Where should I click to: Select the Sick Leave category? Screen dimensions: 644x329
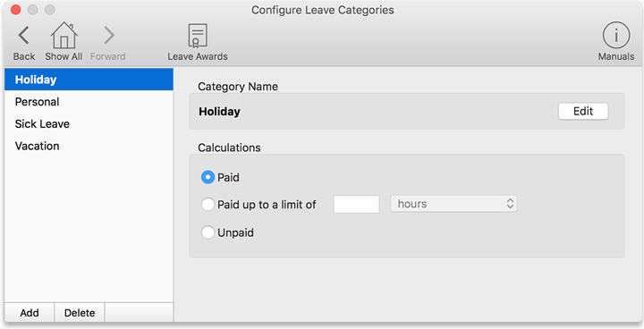(x=89, y=123)
